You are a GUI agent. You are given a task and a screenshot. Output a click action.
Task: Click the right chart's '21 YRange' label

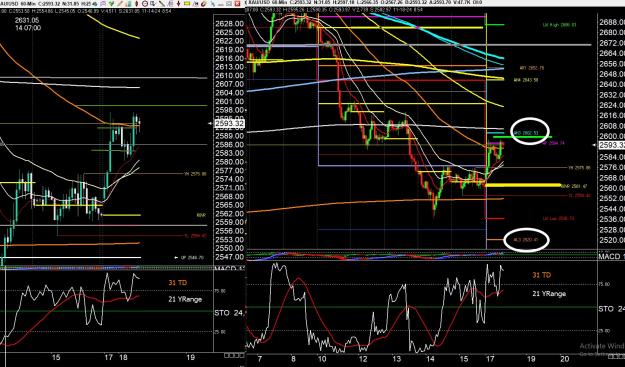(549, 294)
